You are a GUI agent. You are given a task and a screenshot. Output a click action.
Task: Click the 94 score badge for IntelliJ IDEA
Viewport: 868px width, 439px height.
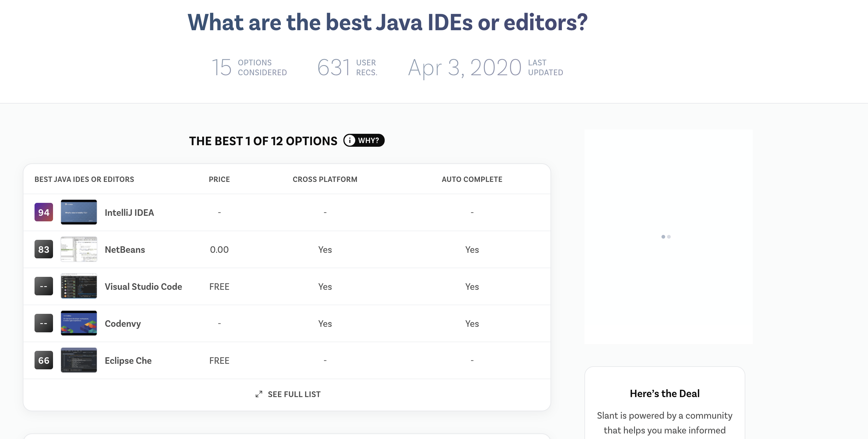44,212
